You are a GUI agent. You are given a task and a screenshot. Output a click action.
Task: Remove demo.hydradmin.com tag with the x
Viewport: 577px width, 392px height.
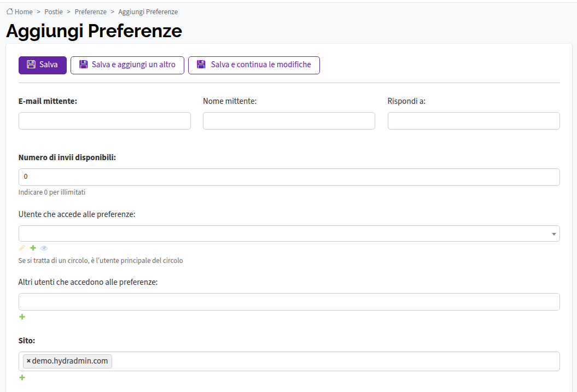coord(28,361)
